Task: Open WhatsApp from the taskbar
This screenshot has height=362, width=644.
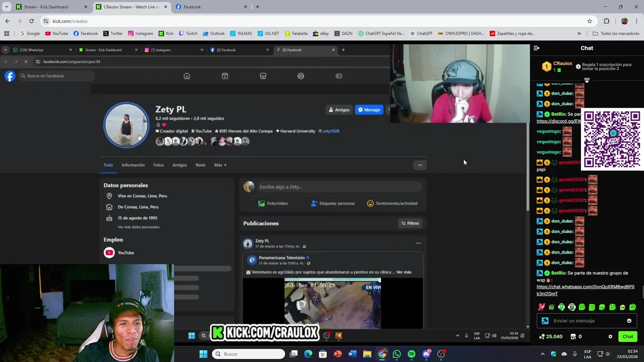Action: (397, 354)
